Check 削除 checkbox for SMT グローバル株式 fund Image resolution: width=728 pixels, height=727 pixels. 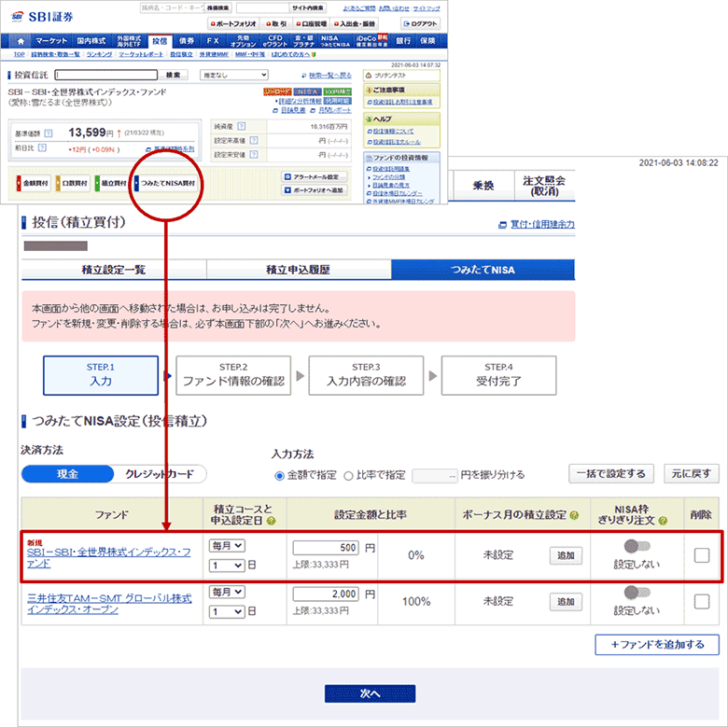701,602
